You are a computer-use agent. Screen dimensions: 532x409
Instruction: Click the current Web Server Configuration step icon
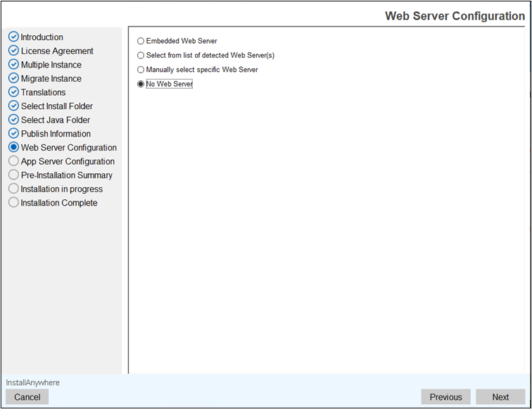tap(13, 148)
